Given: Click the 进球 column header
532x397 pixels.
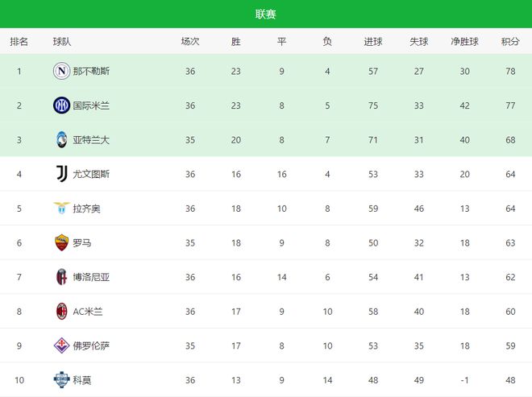Looking at the screenshot, I should click(x=373, y=41).
